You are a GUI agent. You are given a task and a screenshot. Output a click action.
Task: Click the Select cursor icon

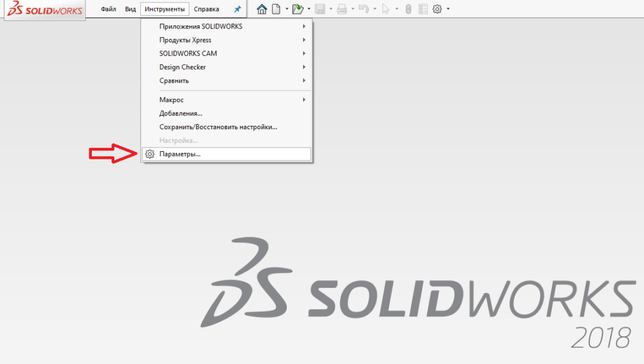point(386,9)
